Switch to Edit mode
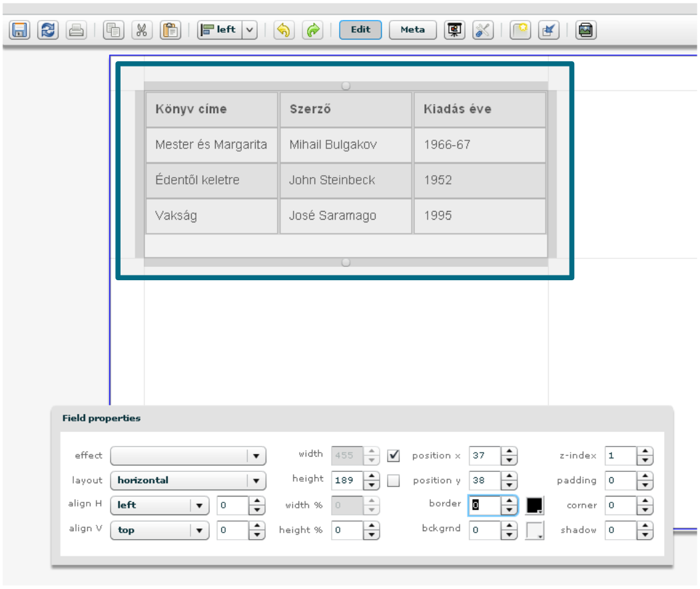This screenshot has height=589, width=700. pyautogui.click(x=360, y=30)
